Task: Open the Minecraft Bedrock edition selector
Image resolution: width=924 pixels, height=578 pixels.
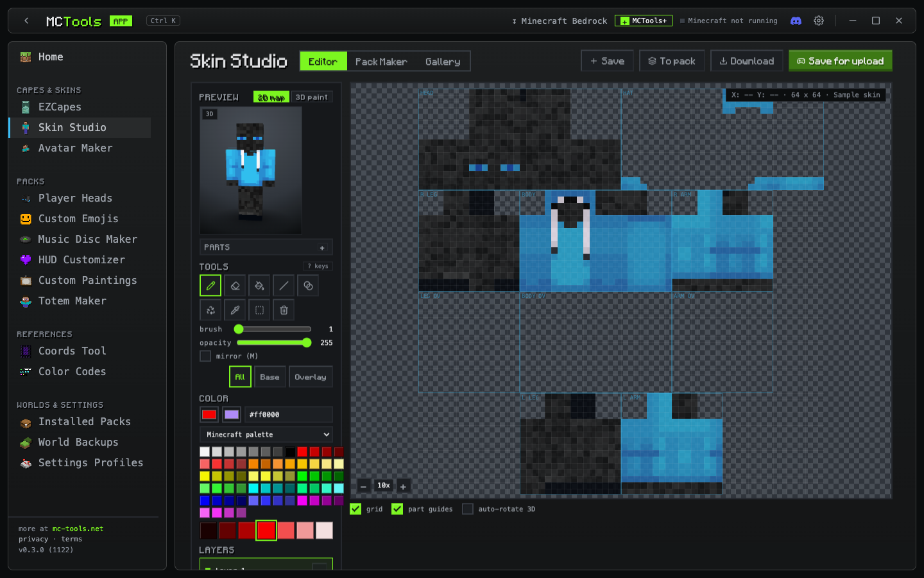Action: (560, 21)
